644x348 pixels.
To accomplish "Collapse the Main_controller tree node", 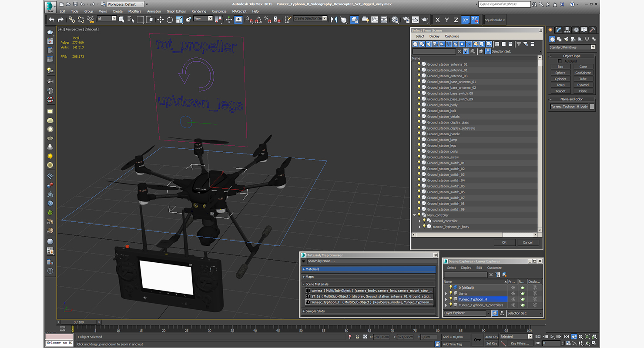I will [x=415, y=215].
